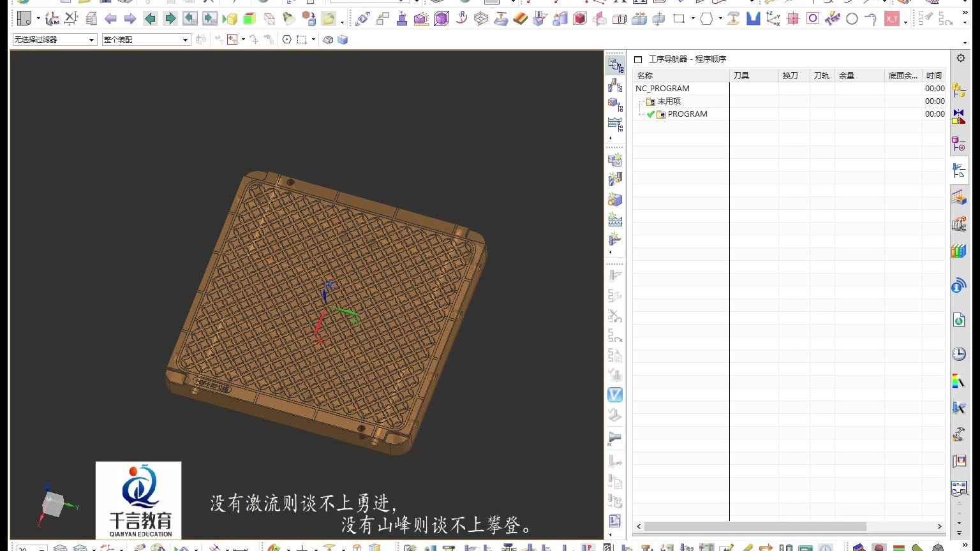Click the navigator horizontal scrollbar

[x=755, y=527]
